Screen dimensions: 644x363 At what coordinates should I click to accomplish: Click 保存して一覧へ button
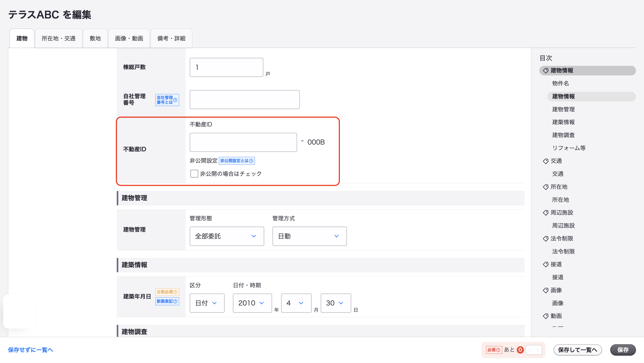pyautogui.click(x=578, y=350)
